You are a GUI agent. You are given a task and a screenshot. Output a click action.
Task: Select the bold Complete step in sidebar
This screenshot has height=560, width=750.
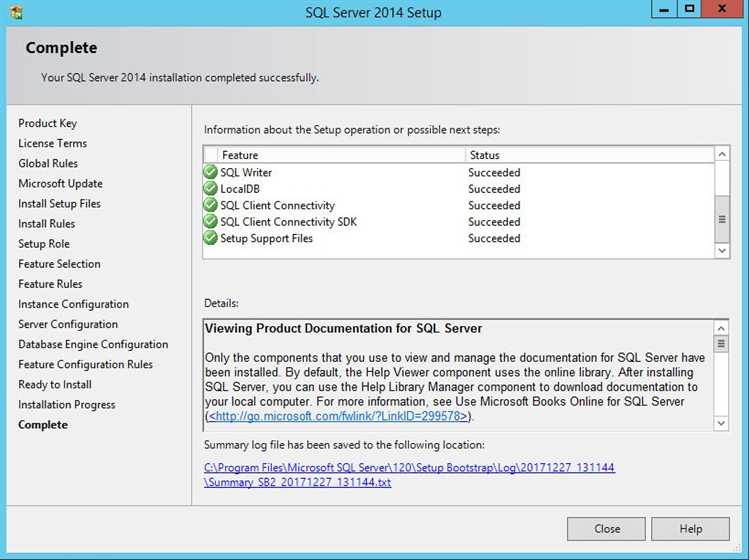tap(43, 425)
